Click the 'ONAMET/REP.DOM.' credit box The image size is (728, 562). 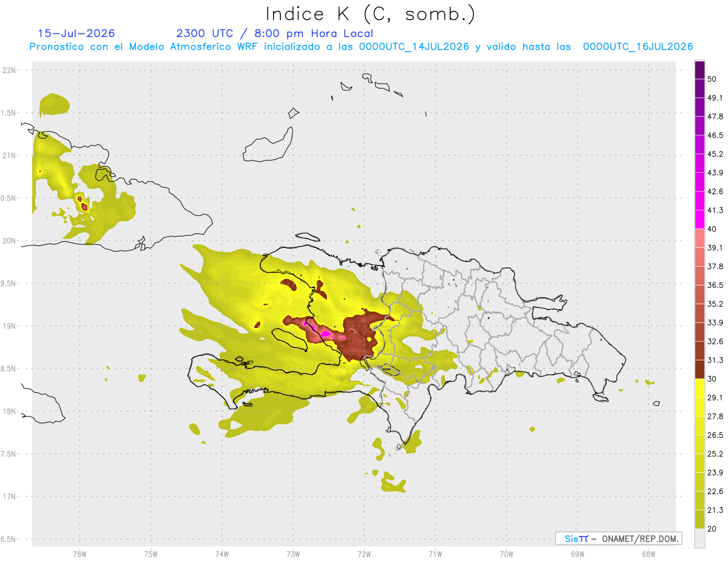[x=618, y=538]
